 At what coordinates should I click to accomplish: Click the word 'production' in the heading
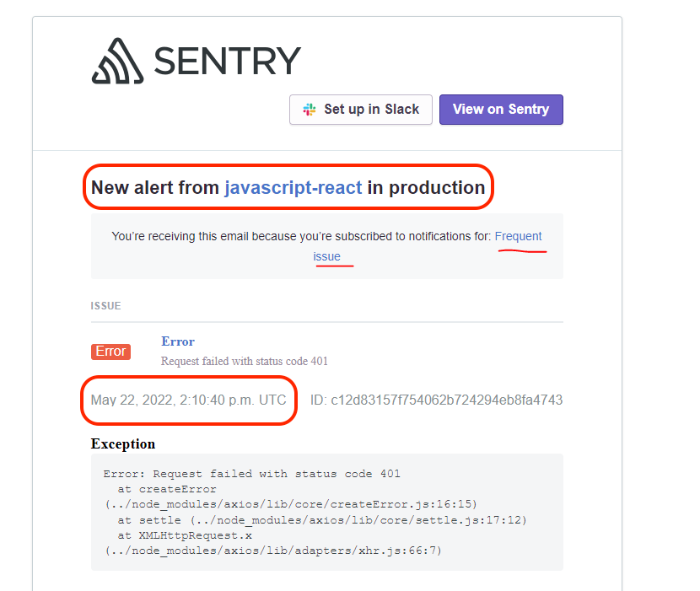pos(437,187)
